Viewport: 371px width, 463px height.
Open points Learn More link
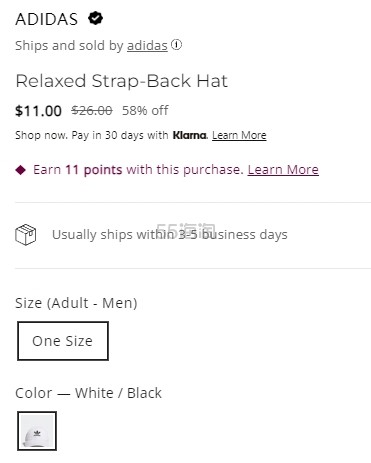(x=283, y=170)
